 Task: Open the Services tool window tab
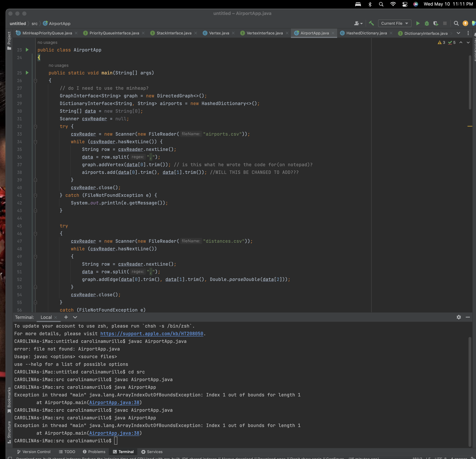pos(152,452)
